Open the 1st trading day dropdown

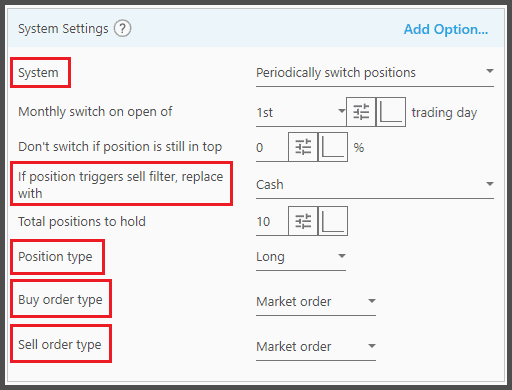[301, 112]
